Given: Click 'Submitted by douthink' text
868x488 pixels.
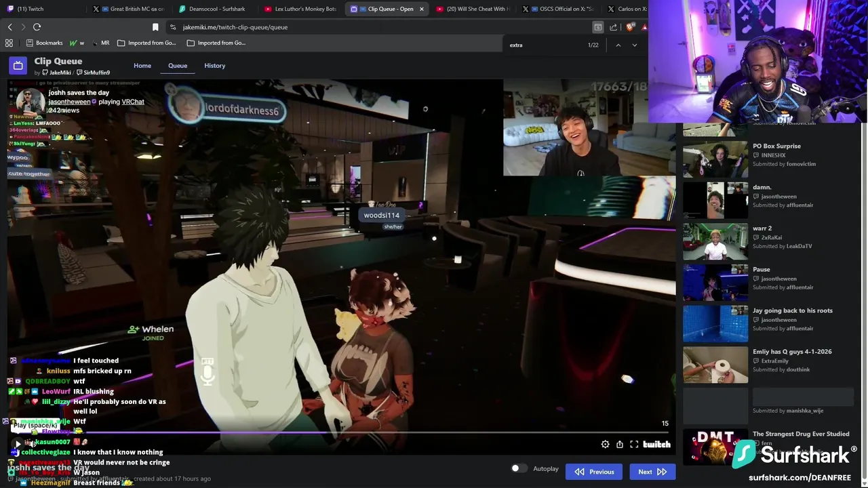Looking at the screenshot, I should tap(781, 369).
